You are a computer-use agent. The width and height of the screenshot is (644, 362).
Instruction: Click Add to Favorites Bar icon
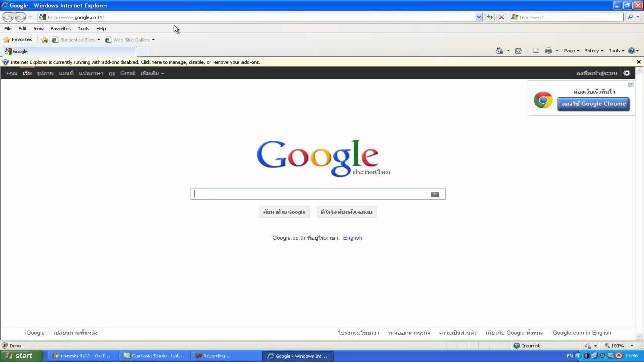click(x=45, y=40)
